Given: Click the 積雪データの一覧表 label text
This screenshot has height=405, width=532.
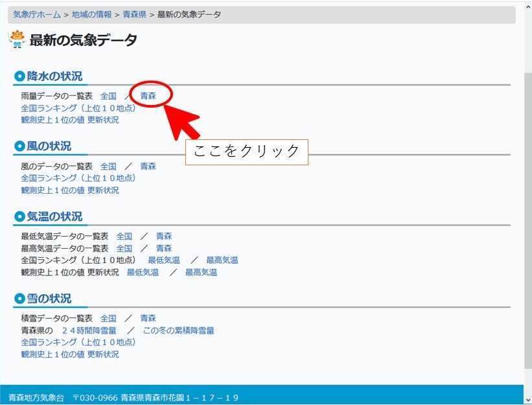Looking at the screenshot, I should pos(56,318).
